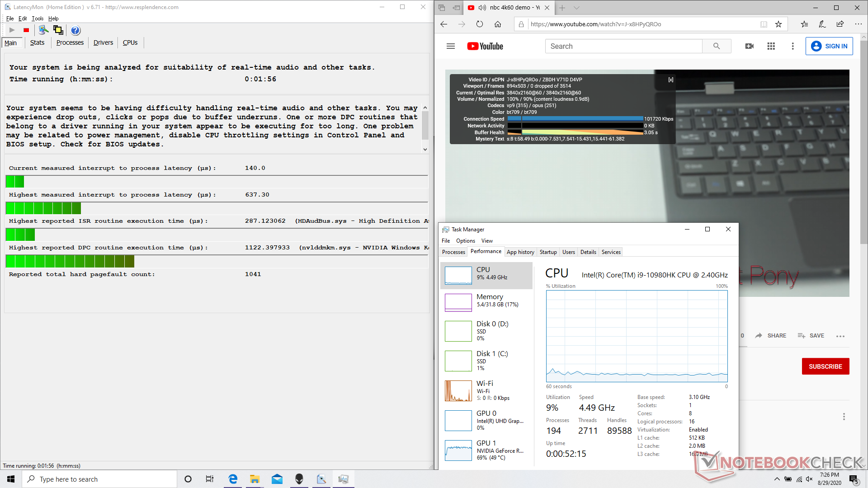Screen dimensions: 868x488
Task: Open YouTube settings three-dot menu
Action: tap(793, 46)
